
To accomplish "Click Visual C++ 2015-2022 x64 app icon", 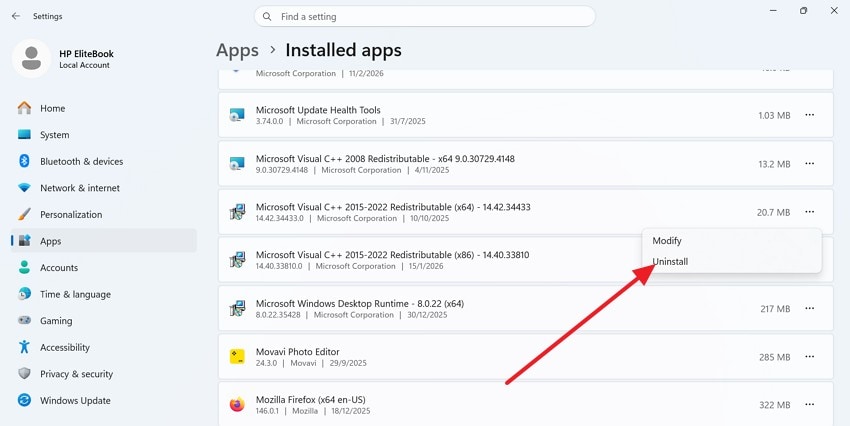I will click(x=237, y=212).
